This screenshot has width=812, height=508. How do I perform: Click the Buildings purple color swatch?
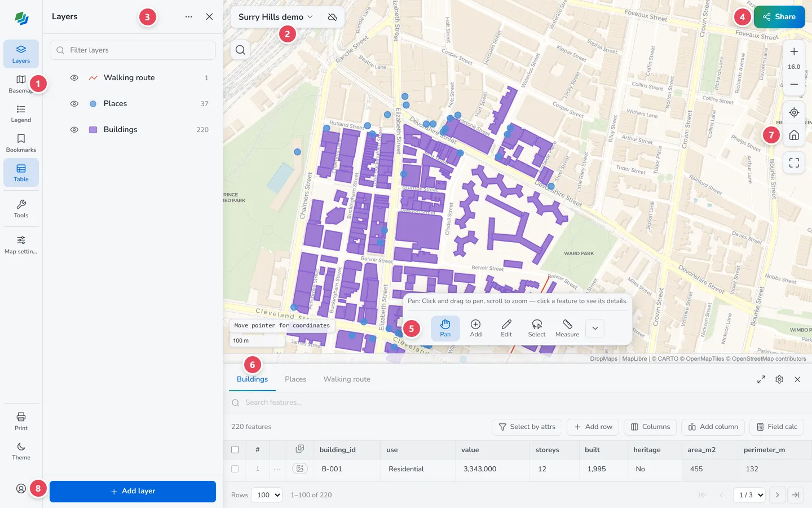pyautogui.click(x=93, y=130)
